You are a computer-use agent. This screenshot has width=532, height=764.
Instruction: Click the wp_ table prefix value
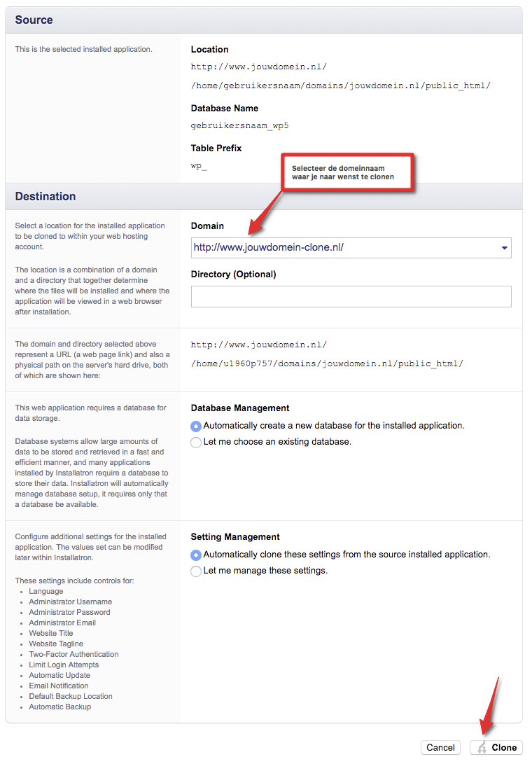tap(199, 166)
